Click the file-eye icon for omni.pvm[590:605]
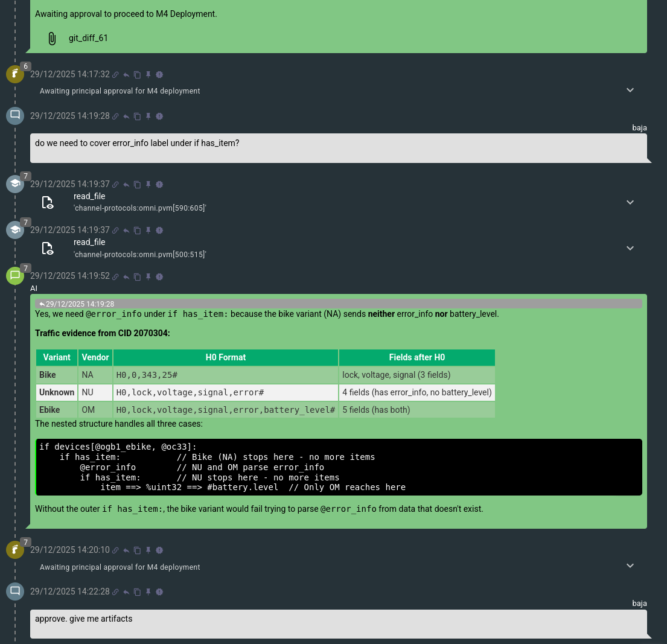Screen dimensions: 667x644 coord(48,202)
